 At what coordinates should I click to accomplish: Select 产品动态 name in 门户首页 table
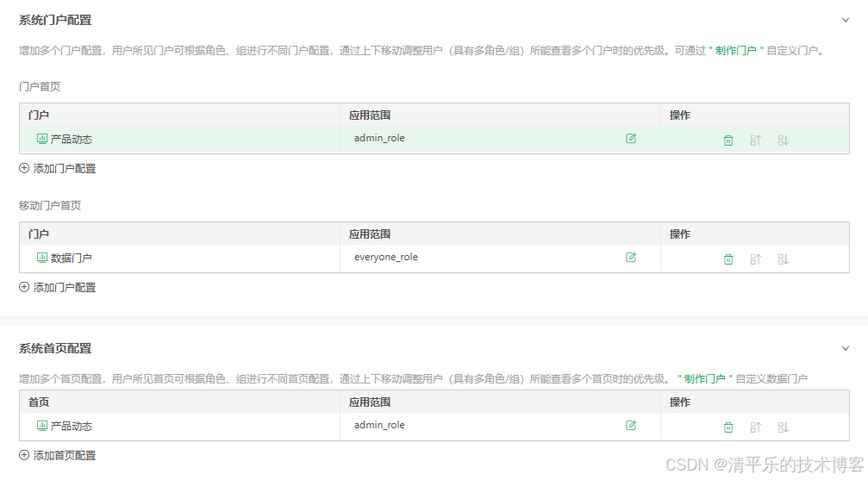click(72, 140)
